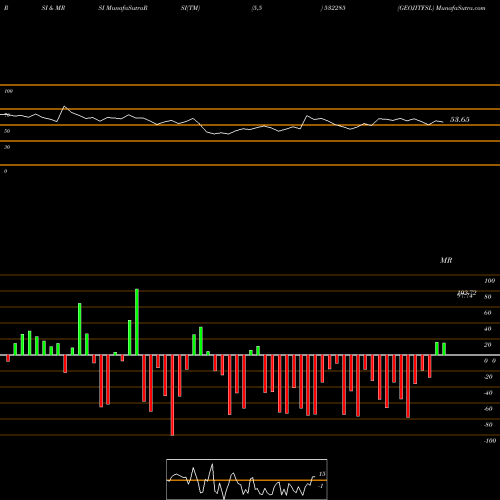This screenshot has height=500, width=500.
Task: Click the stock code 532285 in the header
Action: point(334,8)
